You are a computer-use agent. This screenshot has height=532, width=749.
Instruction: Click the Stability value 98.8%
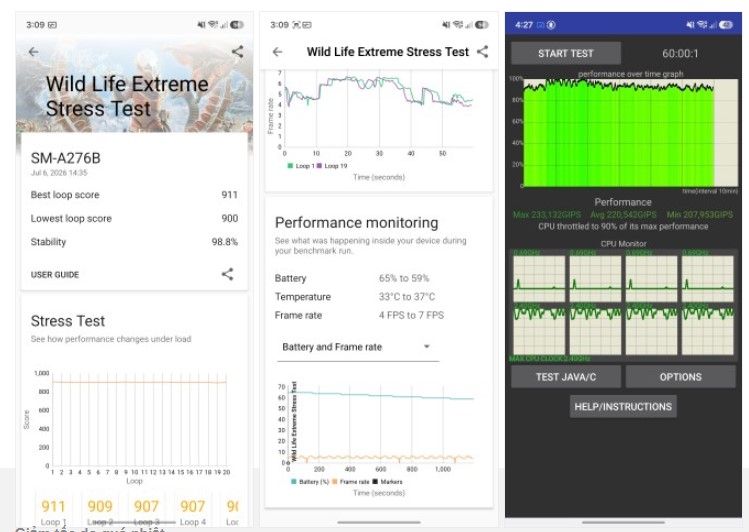(x=225, y=242)
